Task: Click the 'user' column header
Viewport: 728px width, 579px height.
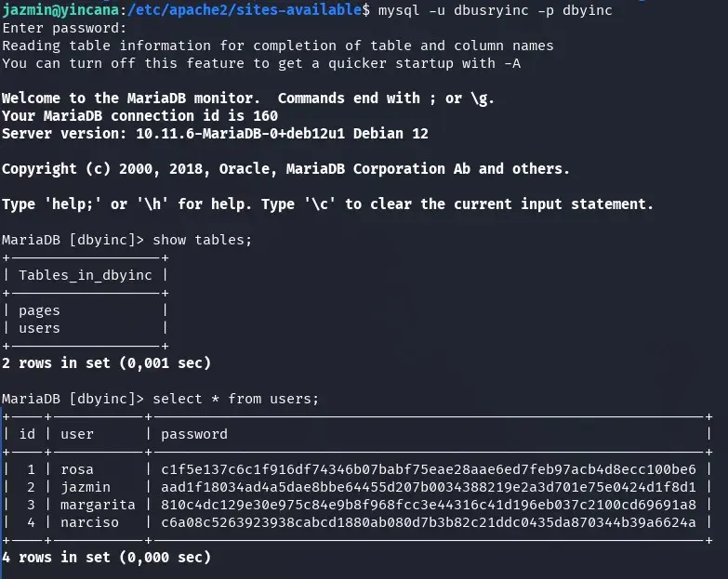Action: (77, 434)
